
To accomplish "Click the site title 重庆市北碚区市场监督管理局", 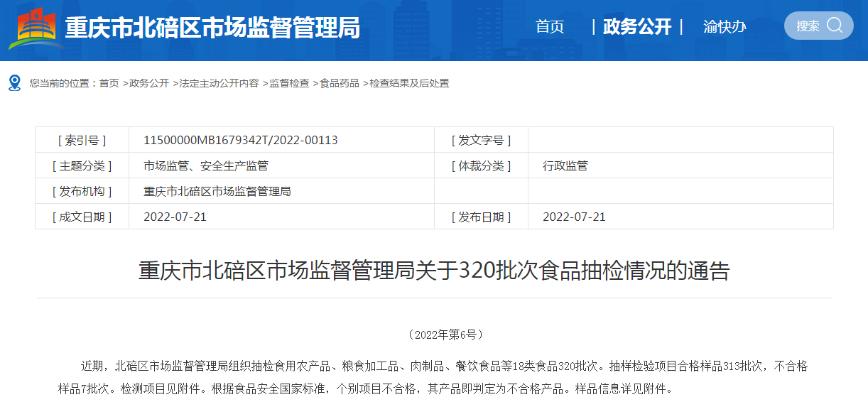I will tap(212, 28).
